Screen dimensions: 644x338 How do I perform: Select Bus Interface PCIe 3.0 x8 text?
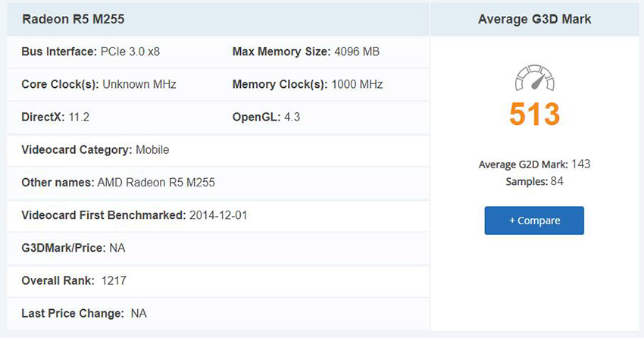coord(90,52)
